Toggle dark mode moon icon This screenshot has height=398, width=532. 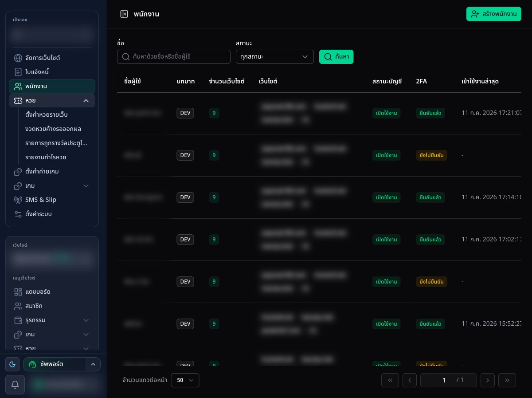pos(12,364)
